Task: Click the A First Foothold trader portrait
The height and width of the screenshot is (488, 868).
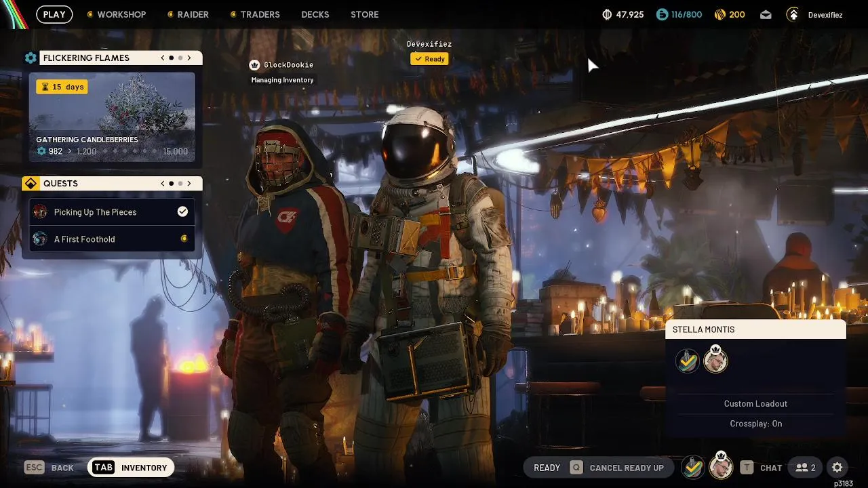Action: pos(40,239)
